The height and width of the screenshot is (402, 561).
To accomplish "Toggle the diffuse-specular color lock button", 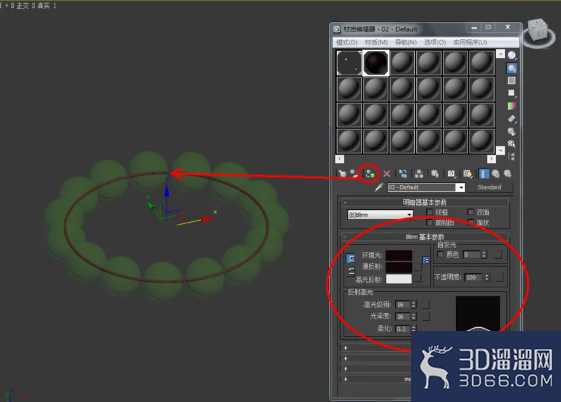I will click(351, 271).
